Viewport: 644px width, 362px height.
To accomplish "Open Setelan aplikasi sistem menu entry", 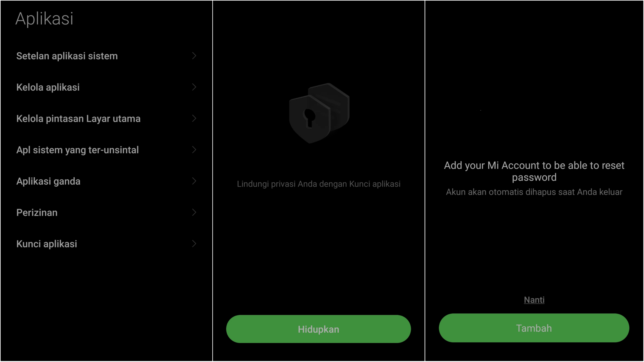I will click(106, 56).
